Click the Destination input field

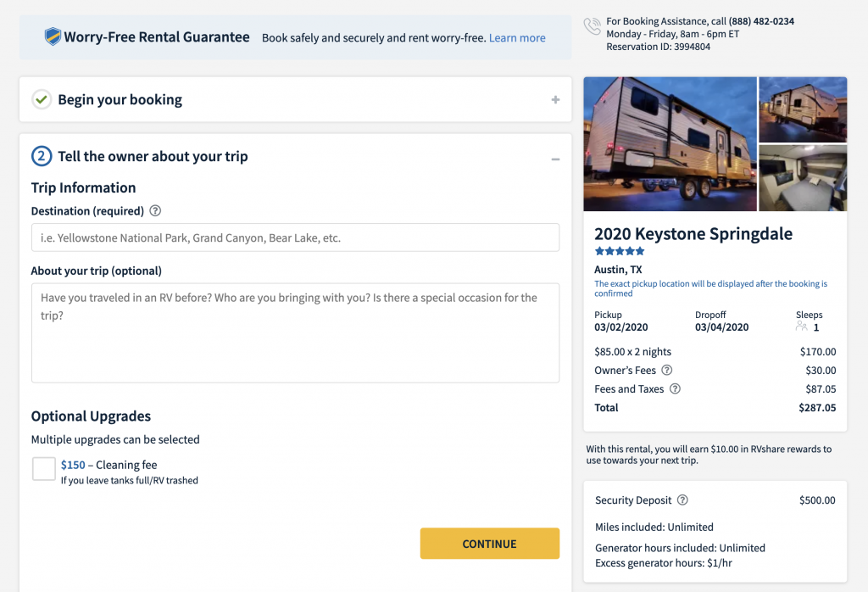click(x=296, y=237)
